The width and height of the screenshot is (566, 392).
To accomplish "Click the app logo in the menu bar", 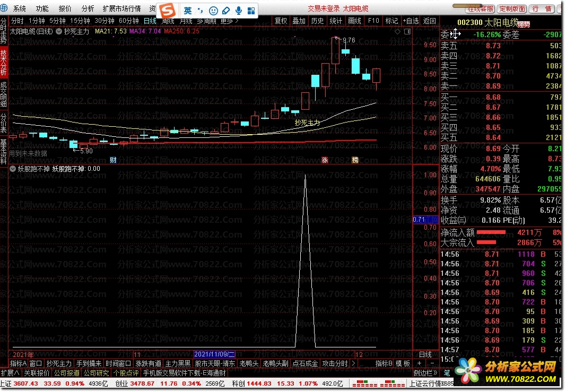I will click(x=4, y=8).
